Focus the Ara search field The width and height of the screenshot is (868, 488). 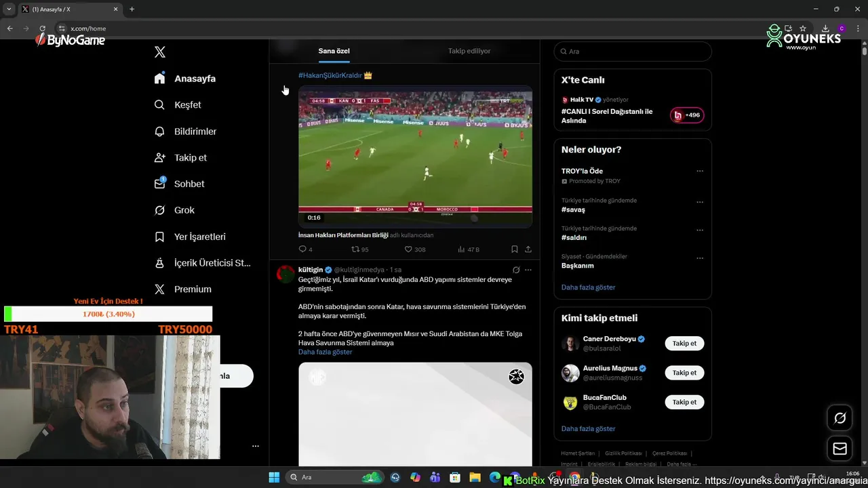coord(633,52)
